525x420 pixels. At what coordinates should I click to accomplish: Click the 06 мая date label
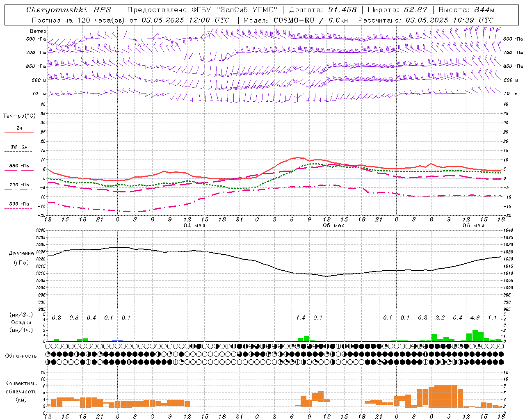pos(473,226)
